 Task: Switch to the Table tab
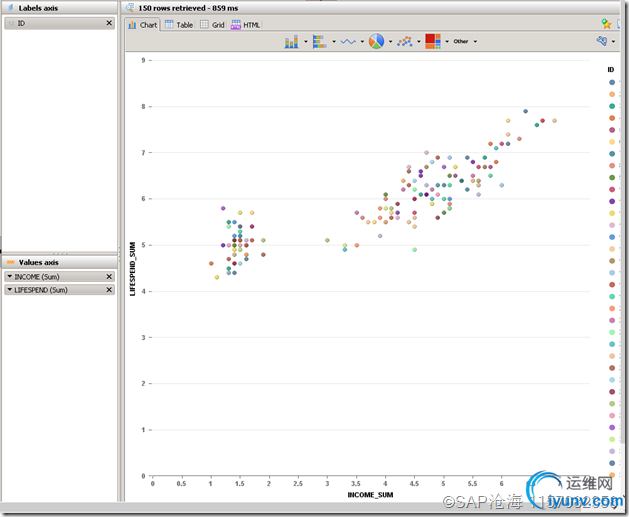(179, 25)
